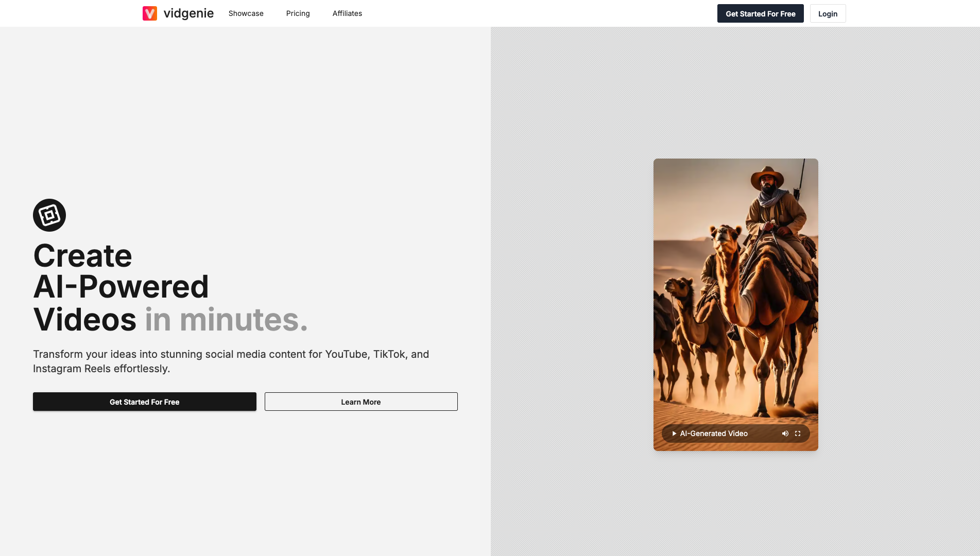The width and height of the screenshot is (980, 556).
Task: Open the Affiliates link
Action: click(347, 13)
